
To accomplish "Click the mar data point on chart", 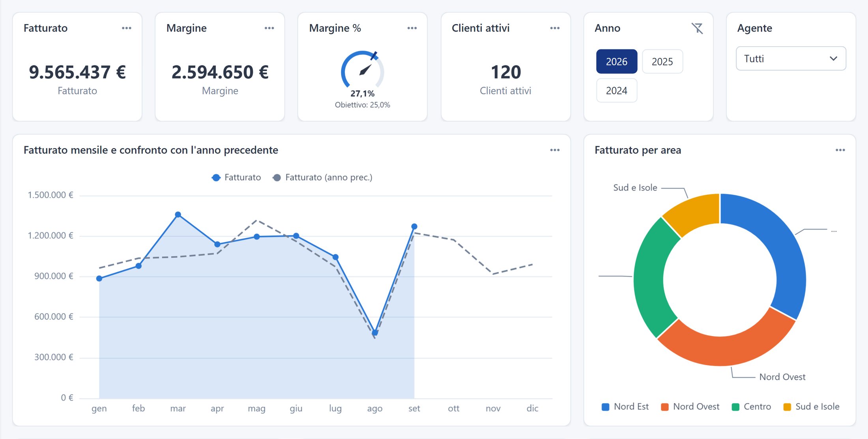I will (178, 215).
